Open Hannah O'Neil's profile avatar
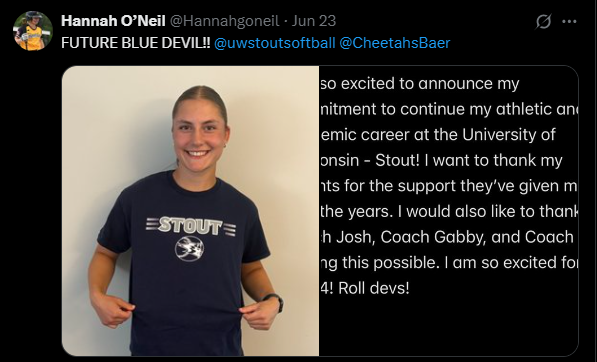This screenshot has height=362, width=597. (33, 30)
